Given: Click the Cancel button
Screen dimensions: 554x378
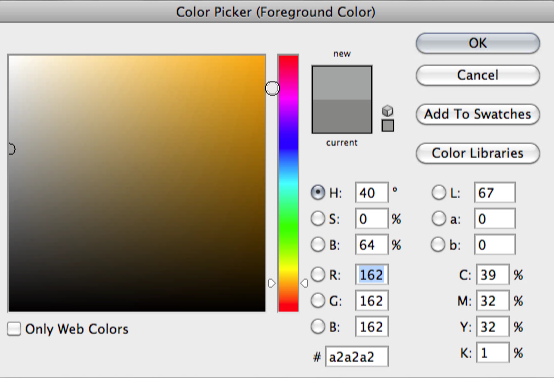Looking at the screenshot, I should click(x=478, y=75).
